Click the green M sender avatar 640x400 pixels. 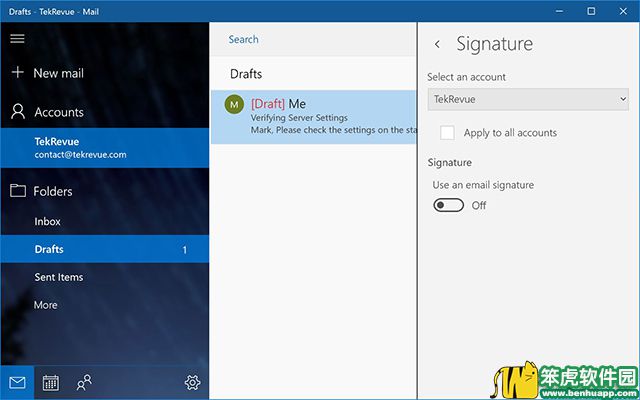coord(234,104)
